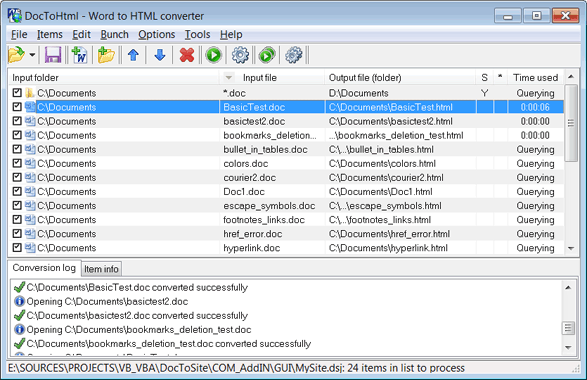Click sort arrow in Input folder column header
The image size is (587, 380).
pyautogui.click(x=228, y=77)
